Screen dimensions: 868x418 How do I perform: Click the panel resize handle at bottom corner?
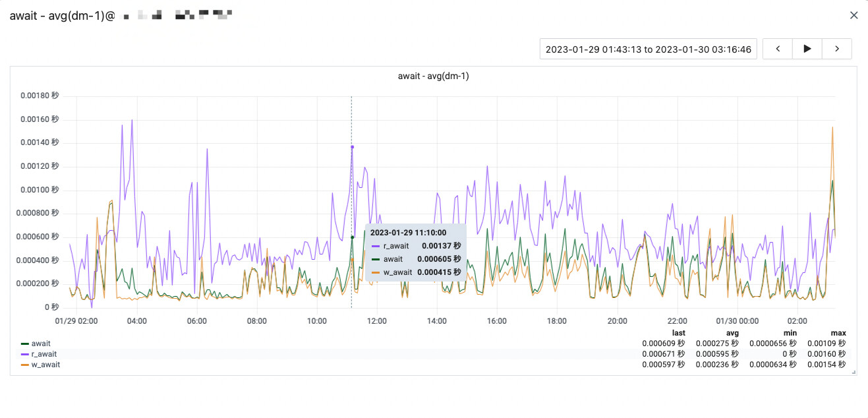click(x=854, y=373)
